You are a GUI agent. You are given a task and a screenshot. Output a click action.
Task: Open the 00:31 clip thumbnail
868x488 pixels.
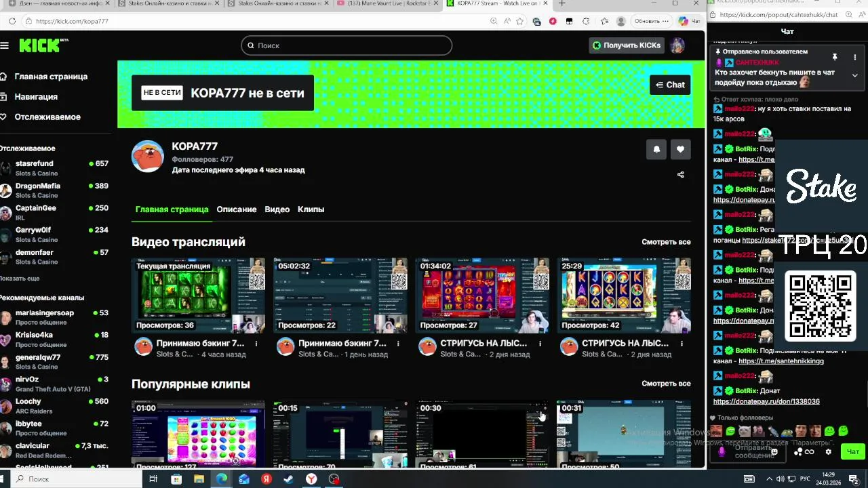click(x=624, y=434)
